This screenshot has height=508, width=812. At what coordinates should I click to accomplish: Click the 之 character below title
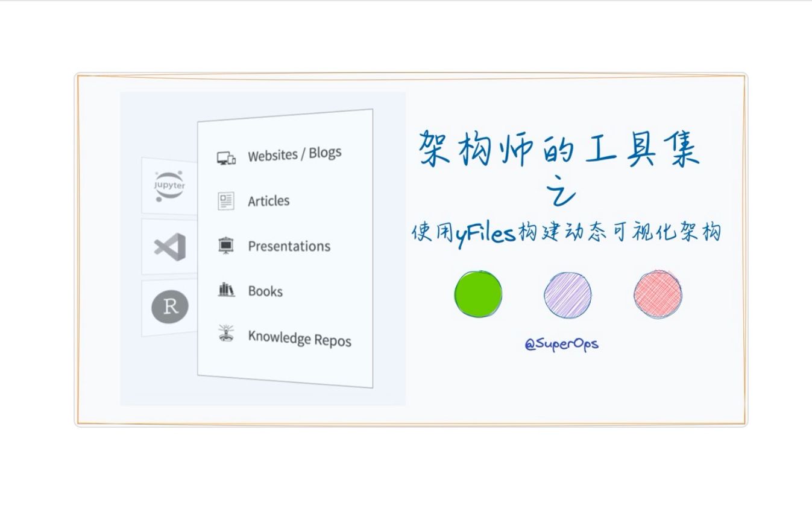point(561,193)
